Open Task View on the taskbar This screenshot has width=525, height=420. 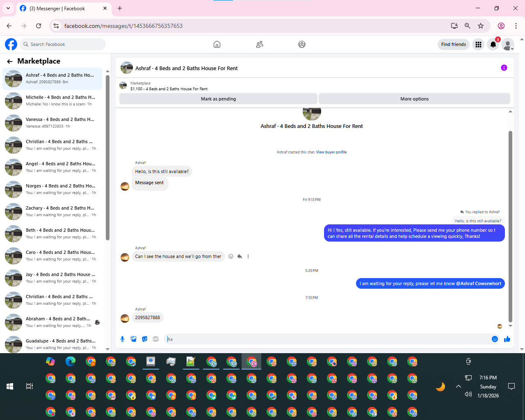(x=30, y=386)
